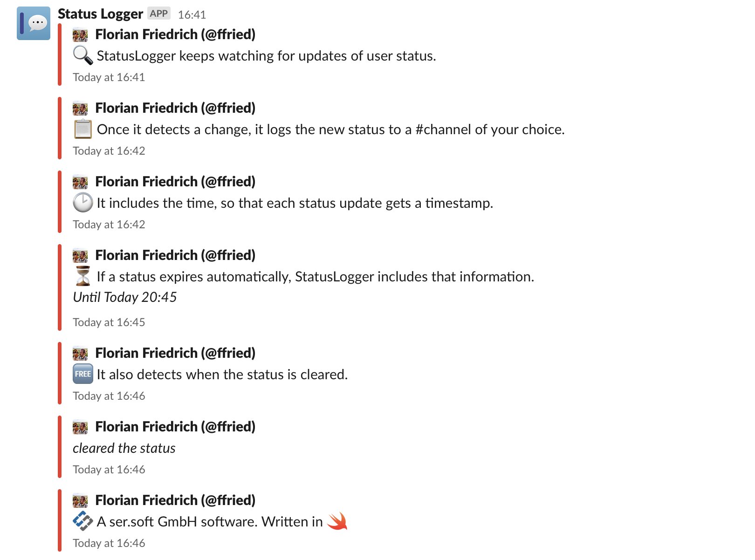
Task: Click the author name above the hourglass message
Action: 175,255
